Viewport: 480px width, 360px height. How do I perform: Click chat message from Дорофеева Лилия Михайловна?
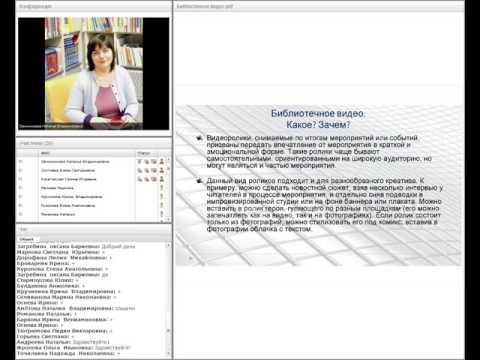pos(64,258)
